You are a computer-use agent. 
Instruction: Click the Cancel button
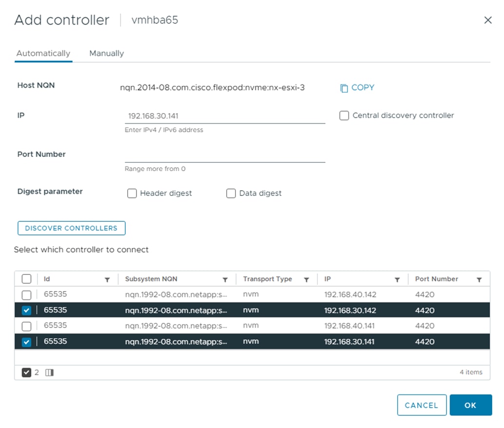click(422, 405)
